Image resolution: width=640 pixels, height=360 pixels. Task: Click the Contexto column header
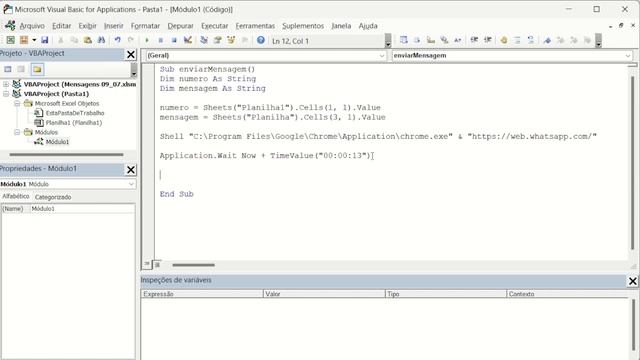[x=567, y=294]
